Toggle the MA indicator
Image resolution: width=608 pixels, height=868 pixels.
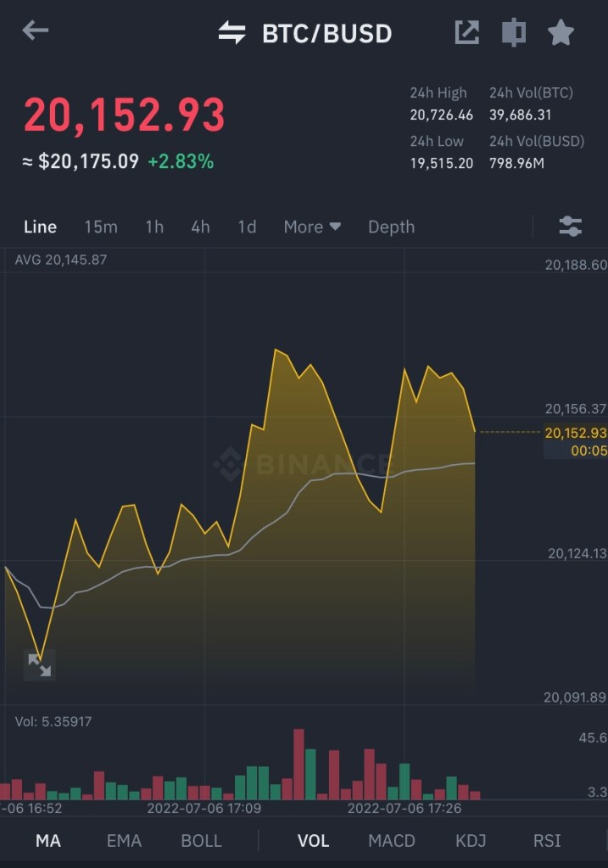(48, 841)
